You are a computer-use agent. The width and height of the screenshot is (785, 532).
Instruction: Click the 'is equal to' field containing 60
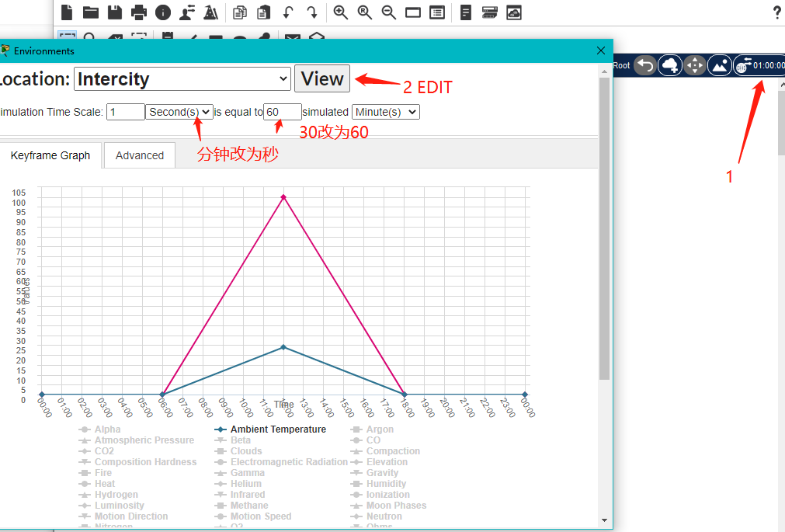(x=283, y=112)
